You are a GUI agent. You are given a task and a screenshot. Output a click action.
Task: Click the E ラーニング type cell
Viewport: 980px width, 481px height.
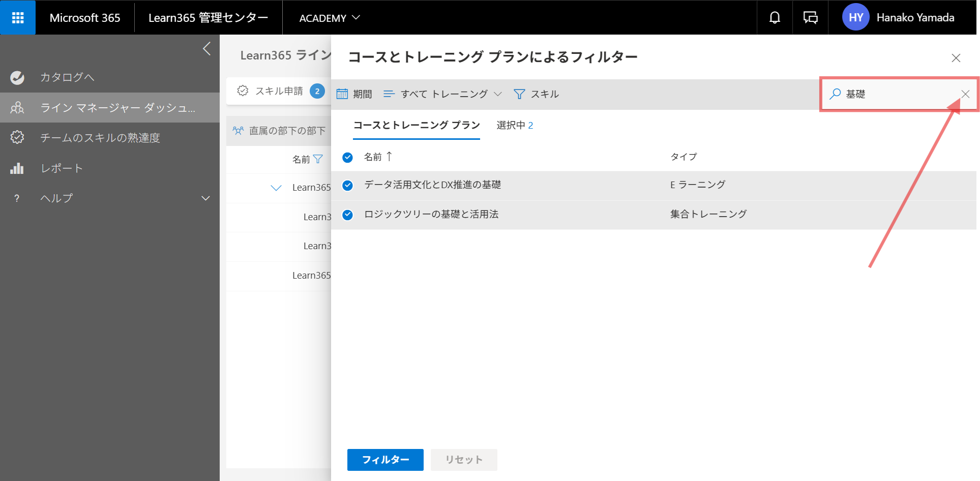tap(698, 185)
